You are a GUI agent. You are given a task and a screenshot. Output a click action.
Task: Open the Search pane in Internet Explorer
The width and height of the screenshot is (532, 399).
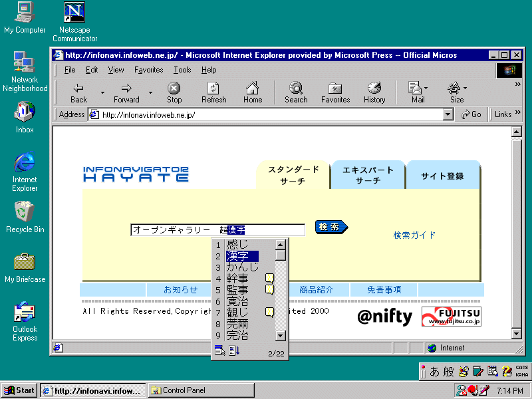(x=296, y=92)
